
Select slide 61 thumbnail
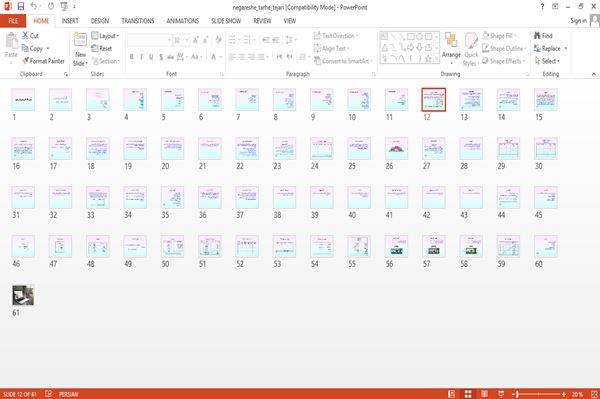[x=23, y=295]
